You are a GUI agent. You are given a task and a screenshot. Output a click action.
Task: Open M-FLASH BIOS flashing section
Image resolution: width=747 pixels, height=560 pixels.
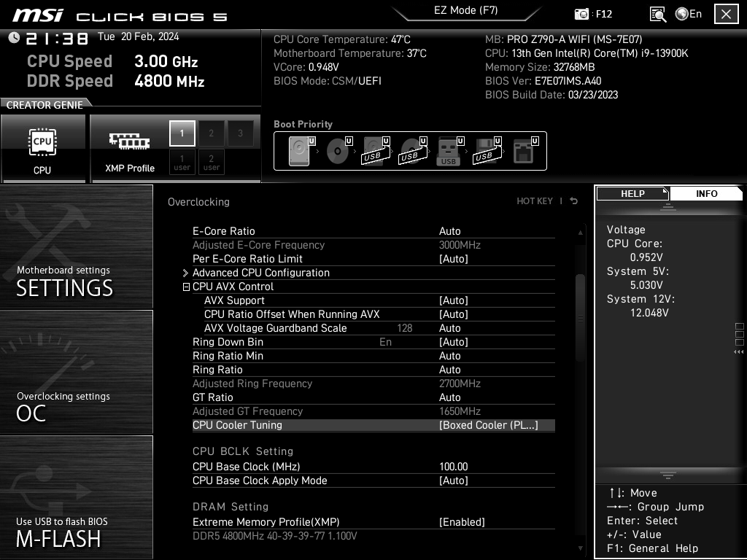(76, 497)
